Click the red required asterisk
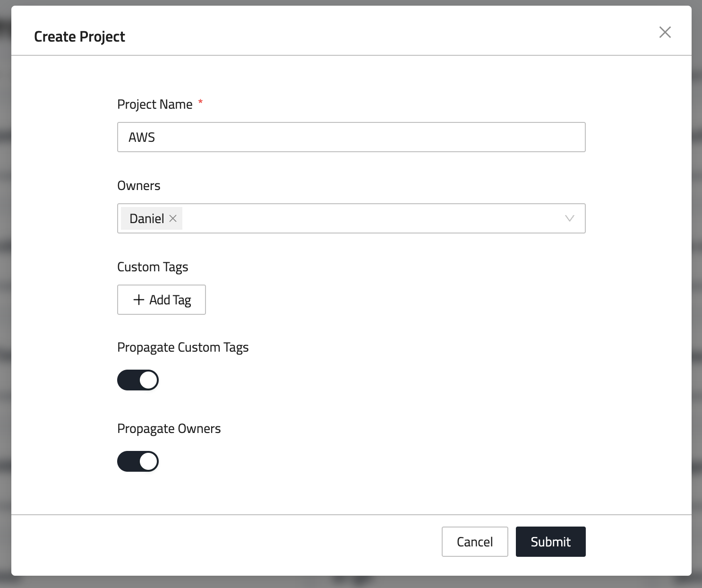 click(200, 102)
